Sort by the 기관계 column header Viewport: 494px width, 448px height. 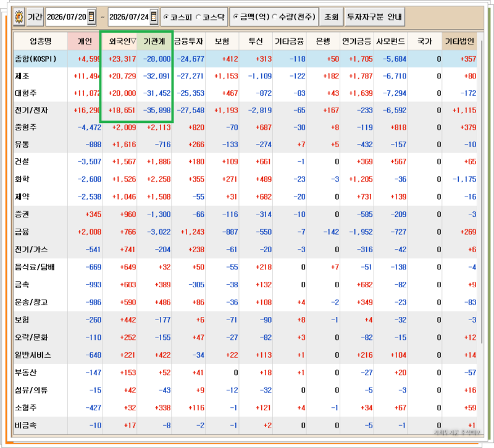(154, 41)
